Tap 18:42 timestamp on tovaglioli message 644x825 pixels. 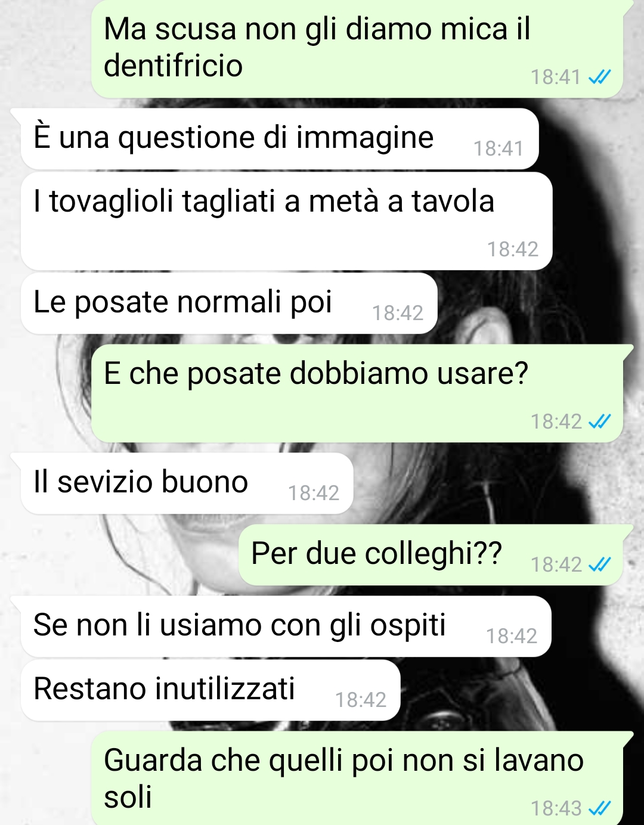click(x=513, y=249)
